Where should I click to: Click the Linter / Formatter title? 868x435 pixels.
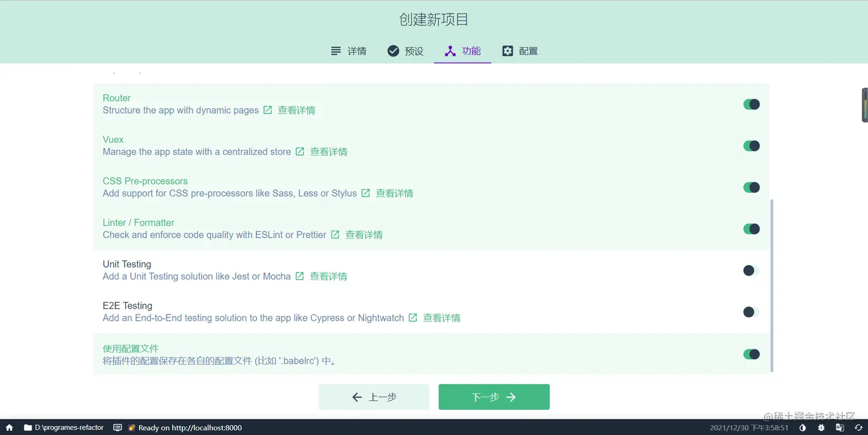138,223
